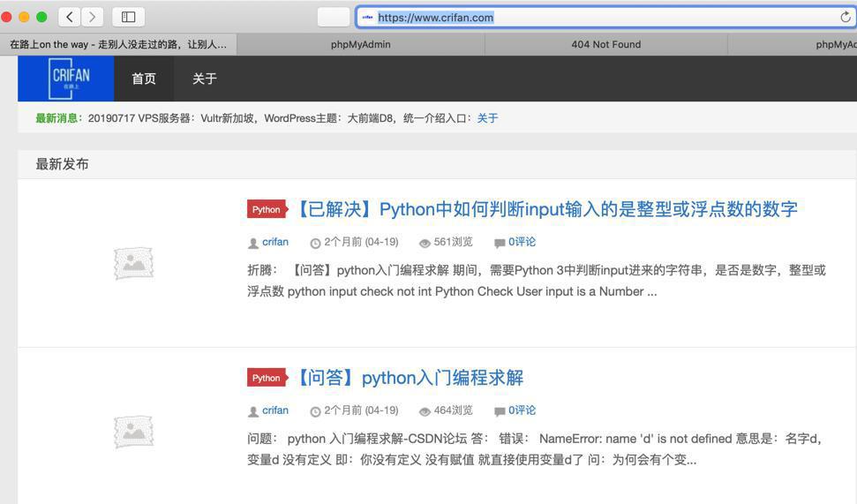The width and height of the screenshot is (857, 504).
Task: Click the 561浏览 view count text
Action: (x=453, y=242)
